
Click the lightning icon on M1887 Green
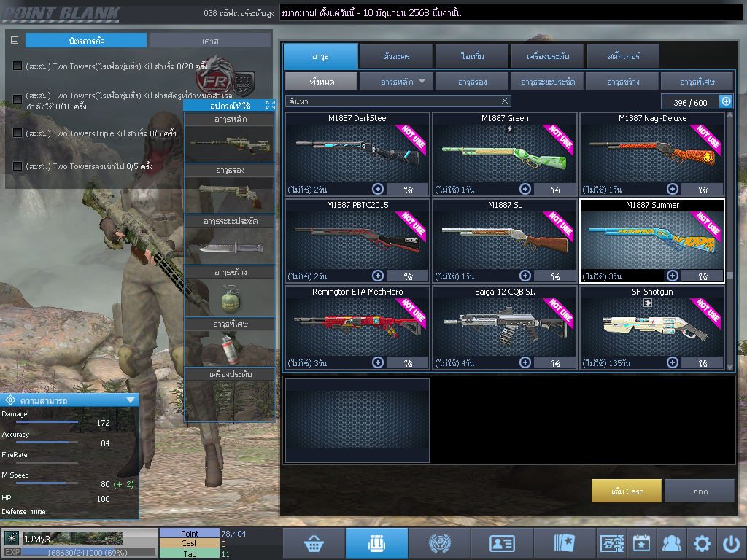pos(509,128)
